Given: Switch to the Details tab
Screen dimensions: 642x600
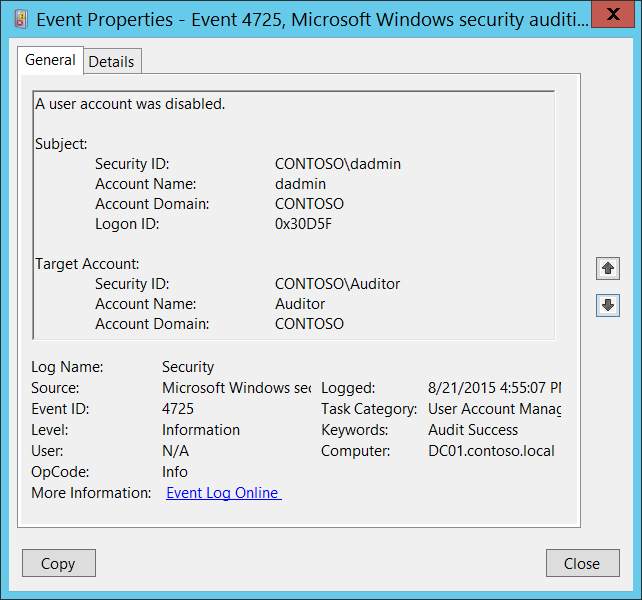Looking at the screenshot, I should (111, 61).
